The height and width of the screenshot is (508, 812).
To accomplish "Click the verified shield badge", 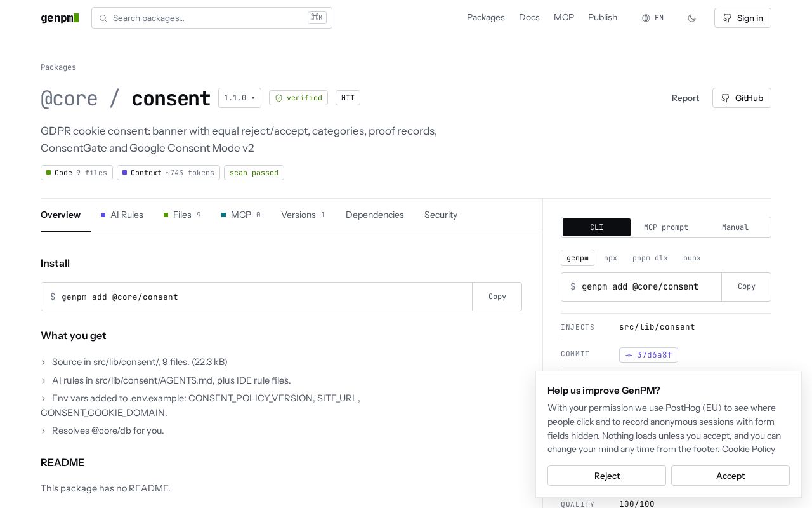I will click(x=298, y=98).
